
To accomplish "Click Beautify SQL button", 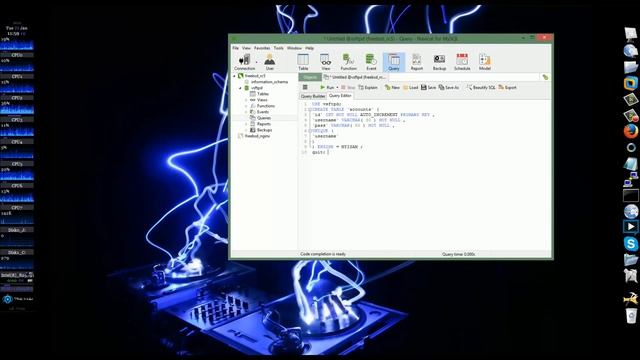I will tap(481, 87).
